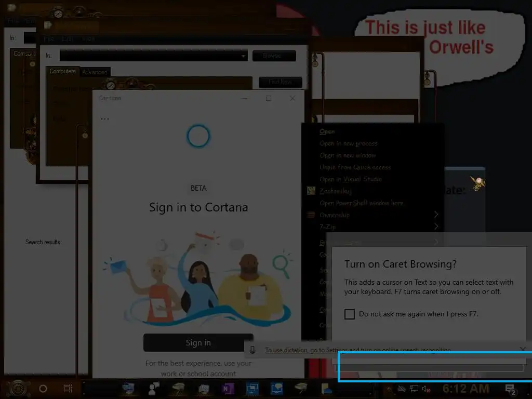
Task: Click the BETA label in Cortana
Action: click(198, 188)
